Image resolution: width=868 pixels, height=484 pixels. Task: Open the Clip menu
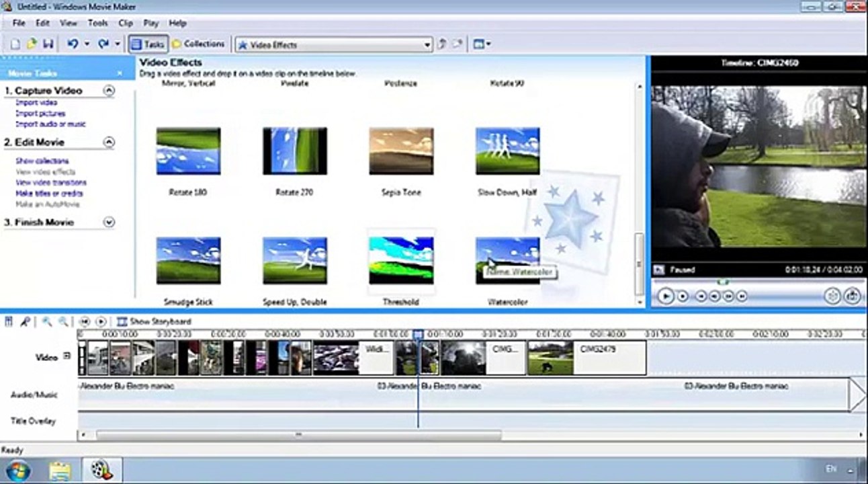126,23
